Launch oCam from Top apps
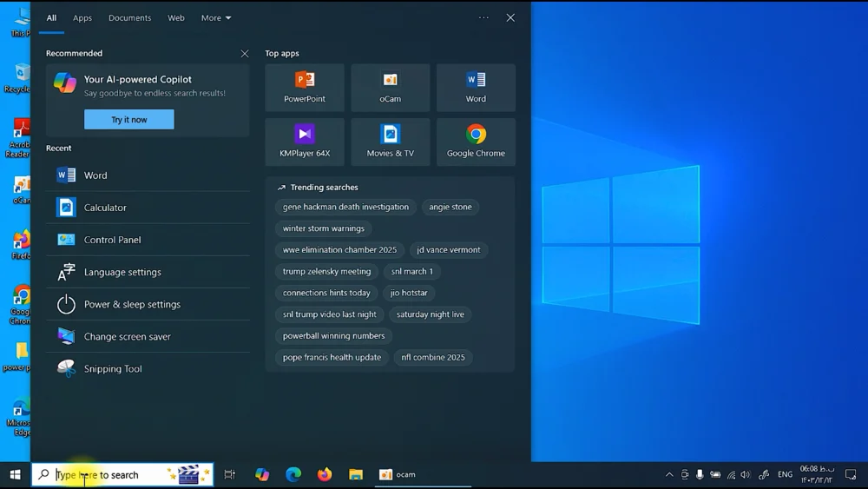 (391, 88)
